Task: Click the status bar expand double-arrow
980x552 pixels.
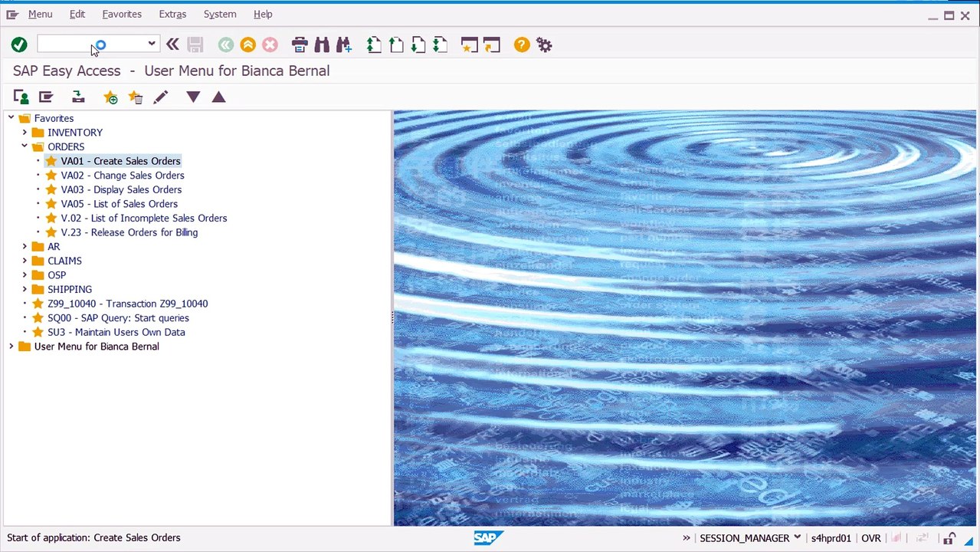Action: point(686,538)
